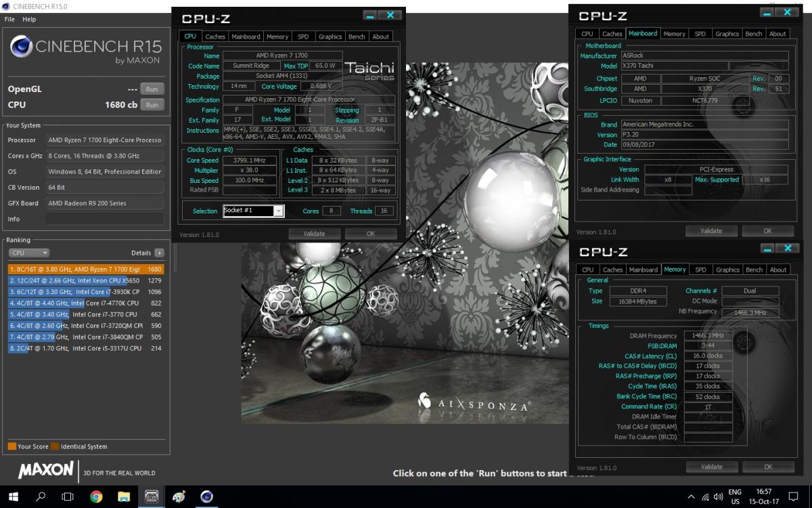Open Graphics tab in the Memory CPU-Z window
812x508 pixels.
click(727, 270)
